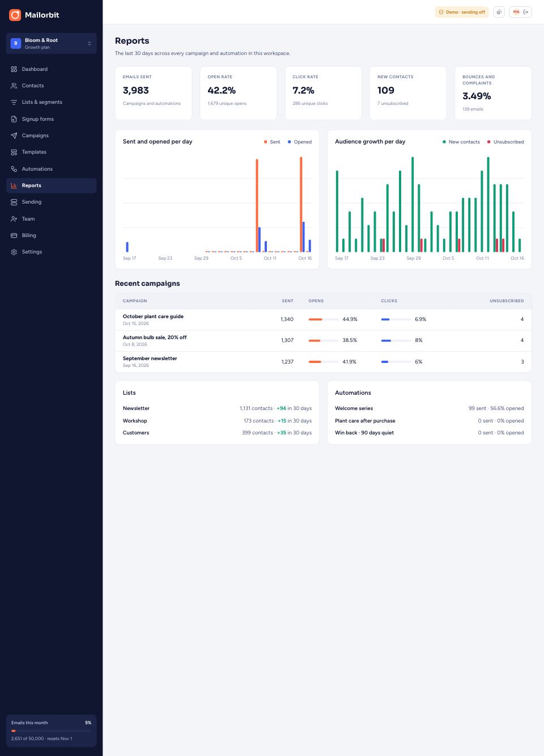Open Win back · 90 days quiet automation
Image resolution: width=544 pixels, height=756 pixels.
(x=429, y=433)
